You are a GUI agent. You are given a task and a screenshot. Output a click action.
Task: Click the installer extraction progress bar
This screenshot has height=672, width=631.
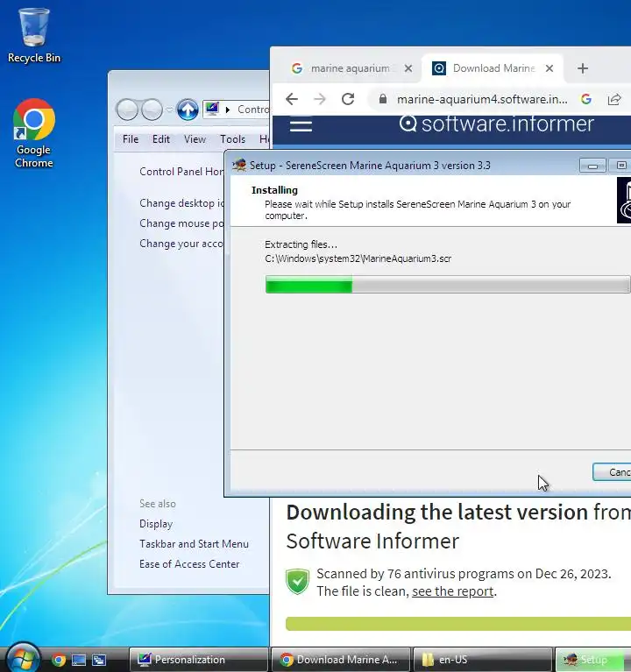(x=448, y=285)
